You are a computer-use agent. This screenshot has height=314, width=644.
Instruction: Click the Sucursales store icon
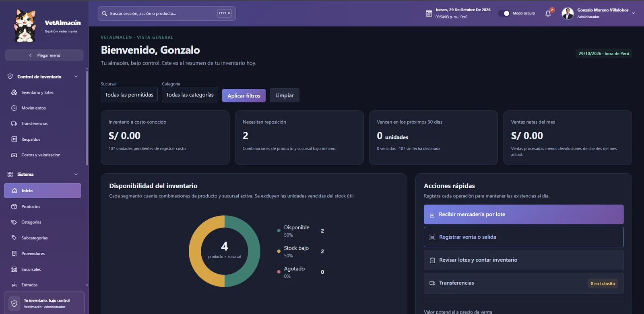click(x=14, y=269)
